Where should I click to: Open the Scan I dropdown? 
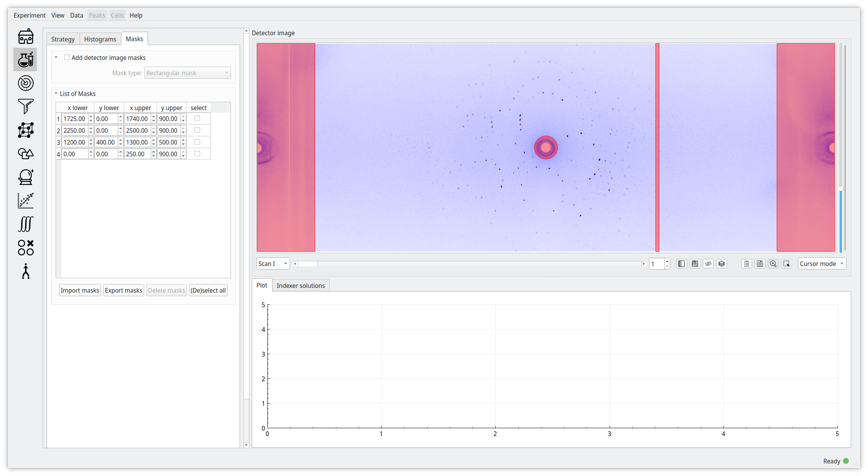click(x=273, y=264)
